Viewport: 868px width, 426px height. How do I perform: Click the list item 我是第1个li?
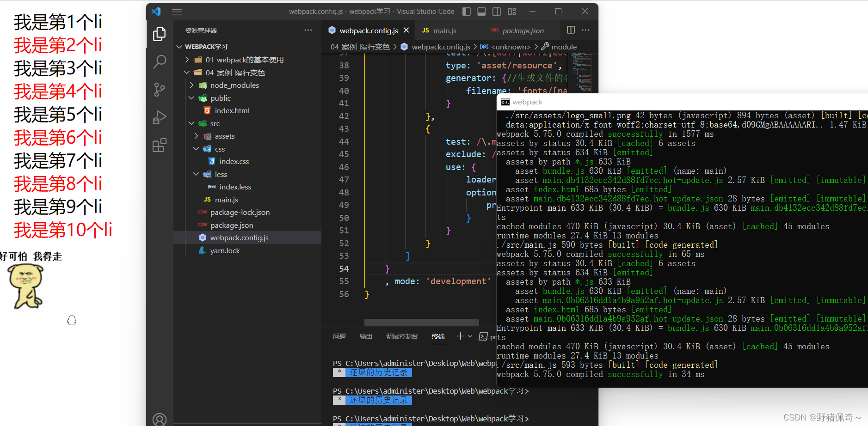click(x=58, y=22)
